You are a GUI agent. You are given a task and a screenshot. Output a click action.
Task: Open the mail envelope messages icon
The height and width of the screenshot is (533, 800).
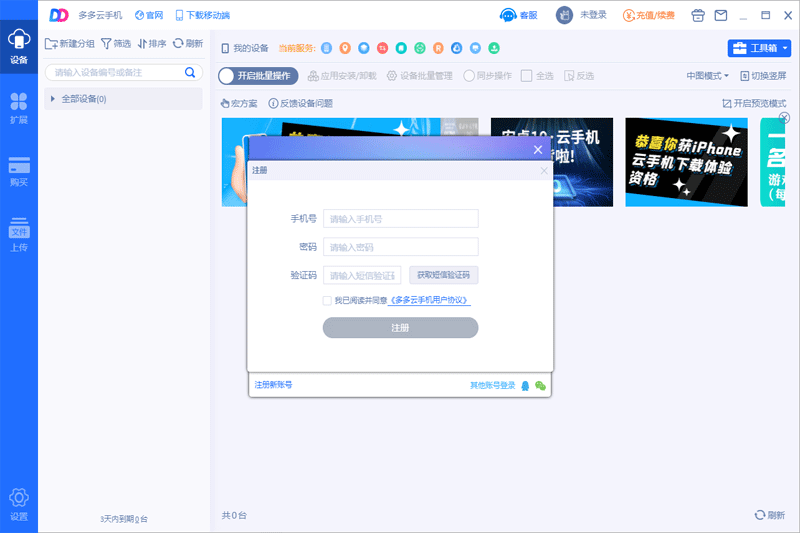tap(720, 15)
